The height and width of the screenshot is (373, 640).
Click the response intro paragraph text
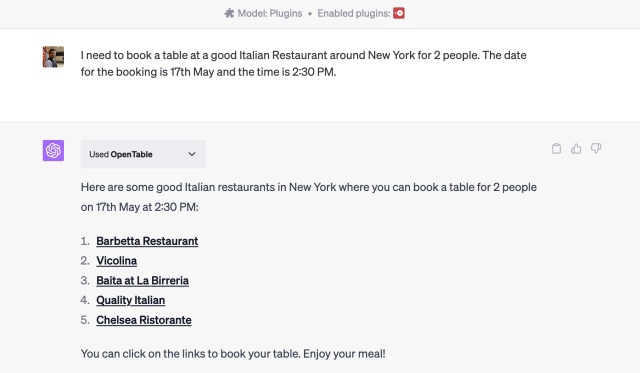[309, 197]
